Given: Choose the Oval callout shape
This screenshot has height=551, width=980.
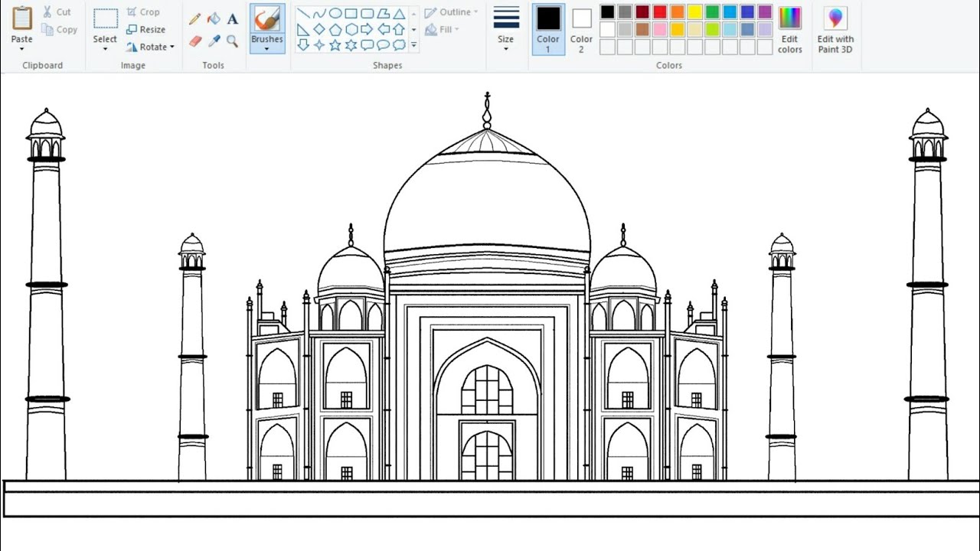Looking at the screenshot, I should click(x=383, y=45).
